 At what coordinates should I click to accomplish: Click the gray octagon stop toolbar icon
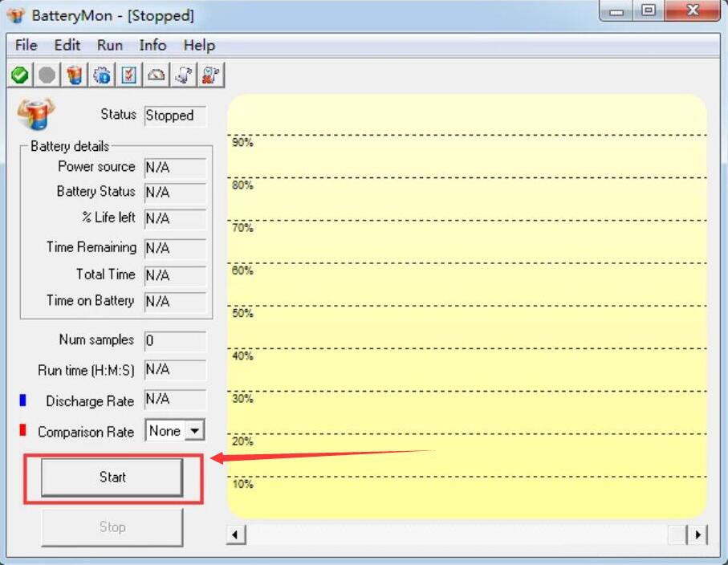click(x=47, y=75)
